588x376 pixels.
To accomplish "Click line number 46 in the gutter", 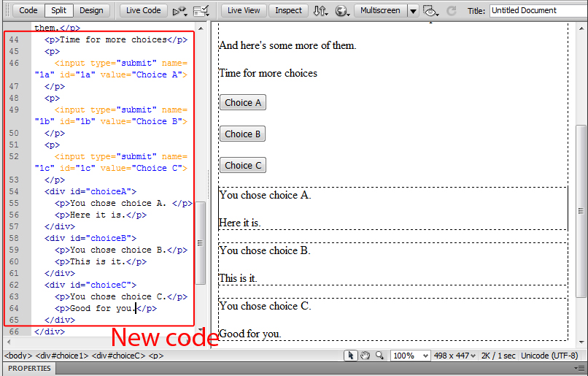I will (x=14, y=63).
